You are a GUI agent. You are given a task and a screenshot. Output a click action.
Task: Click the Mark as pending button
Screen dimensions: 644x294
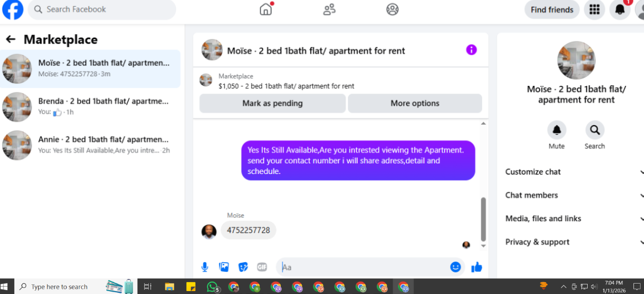[272, 103]
